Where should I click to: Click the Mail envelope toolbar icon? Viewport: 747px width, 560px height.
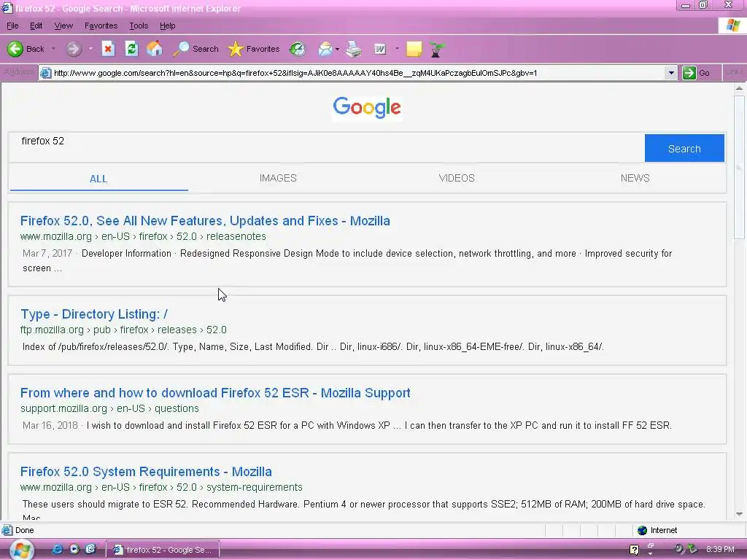(325, 49)
